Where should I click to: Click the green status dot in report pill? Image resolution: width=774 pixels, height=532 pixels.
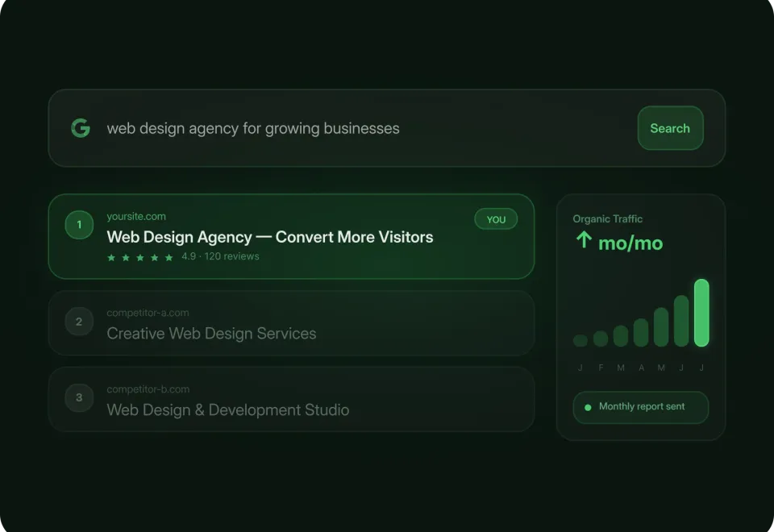click(588, 408)
